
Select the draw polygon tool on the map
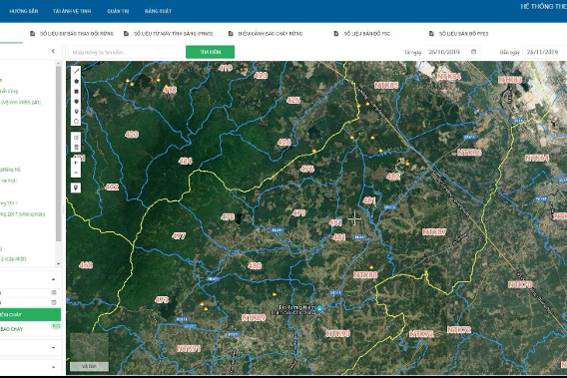click(76, 81)
